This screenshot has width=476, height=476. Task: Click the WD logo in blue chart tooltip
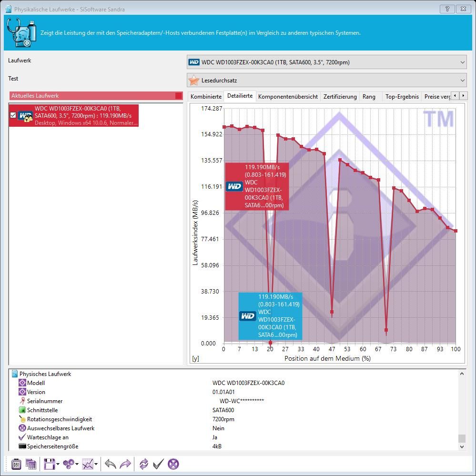(248, 316)
